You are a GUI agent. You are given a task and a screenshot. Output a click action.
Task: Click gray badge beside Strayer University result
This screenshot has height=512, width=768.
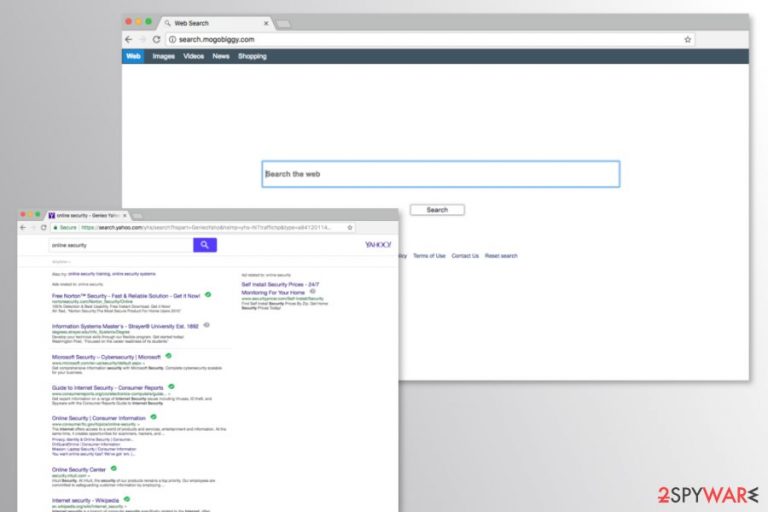pyautogui.click(x=207, y=325)
